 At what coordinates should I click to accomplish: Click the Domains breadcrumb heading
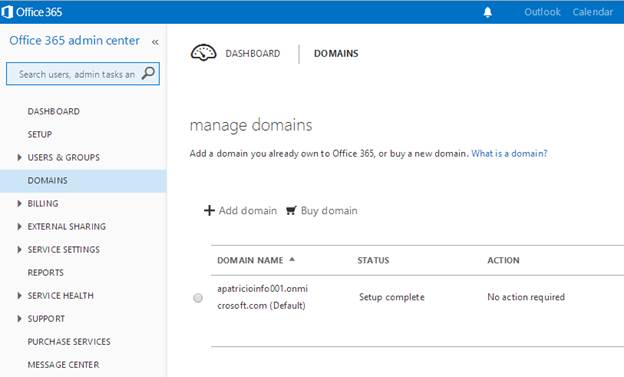(x=336, y=53)
